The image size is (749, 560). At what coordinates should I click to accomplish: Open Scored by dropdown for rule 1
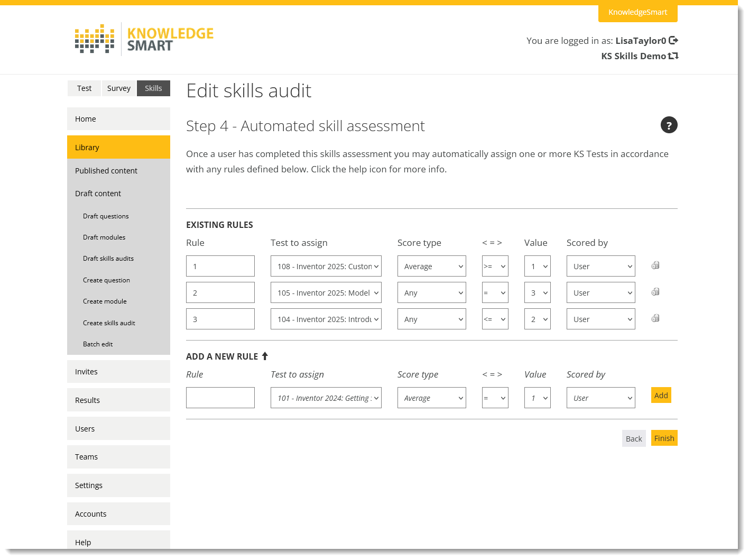[601, 266]
